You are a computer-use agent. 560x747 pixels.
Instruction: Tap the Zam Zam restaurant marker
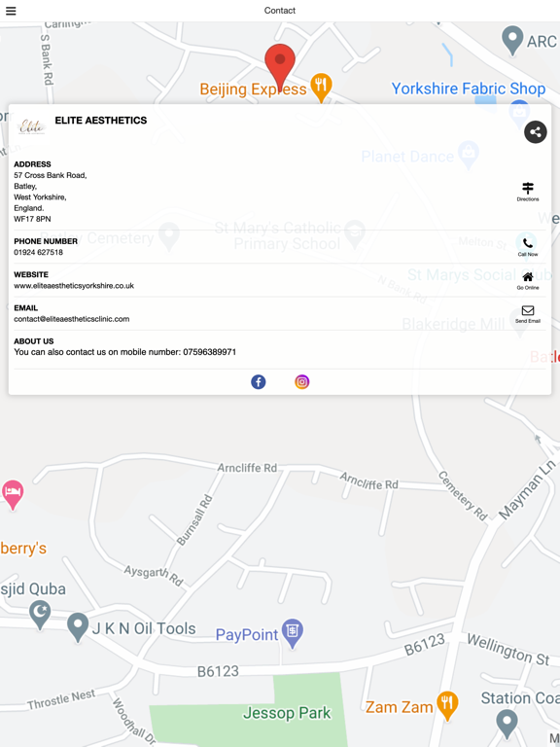[447, 705]
